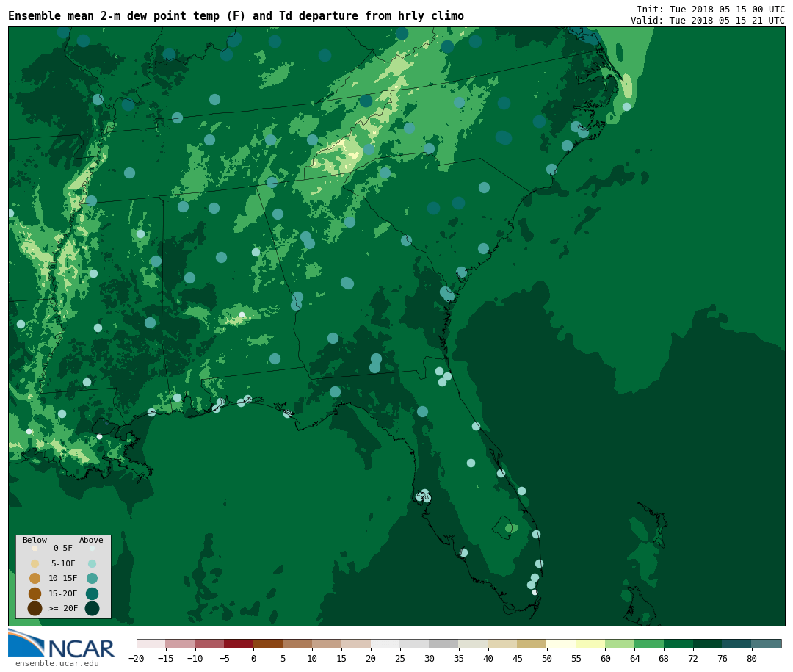
Task: Pick the pale 5-10F below legend circle
Action: pyautogui.click(x=35, y=563)
